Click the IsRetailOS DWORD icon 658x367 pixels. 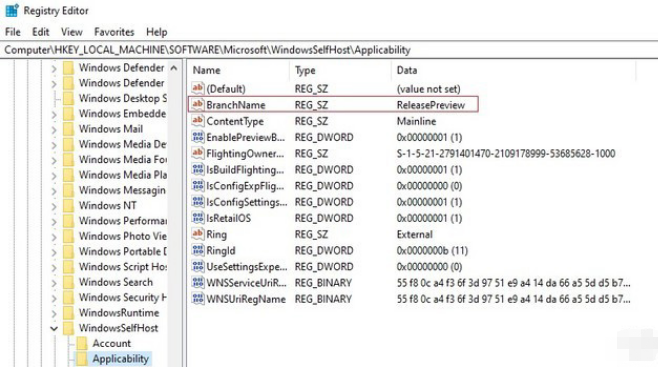[x=198, y=218]
